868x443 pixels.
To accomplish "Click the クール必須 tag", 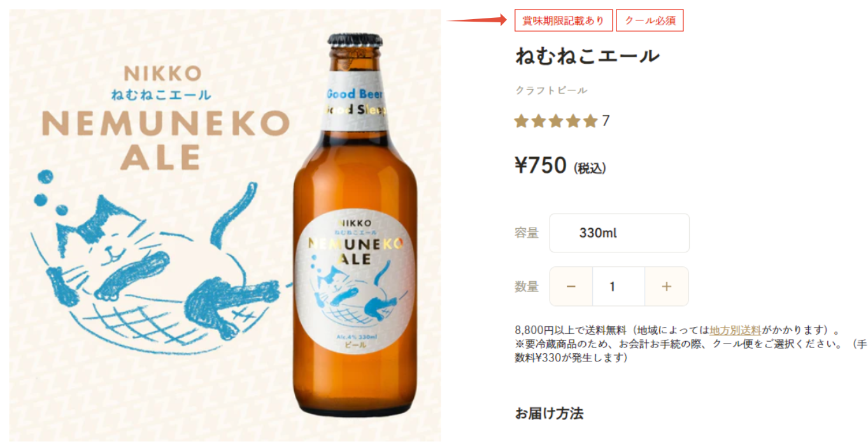I will pos(650,20).
